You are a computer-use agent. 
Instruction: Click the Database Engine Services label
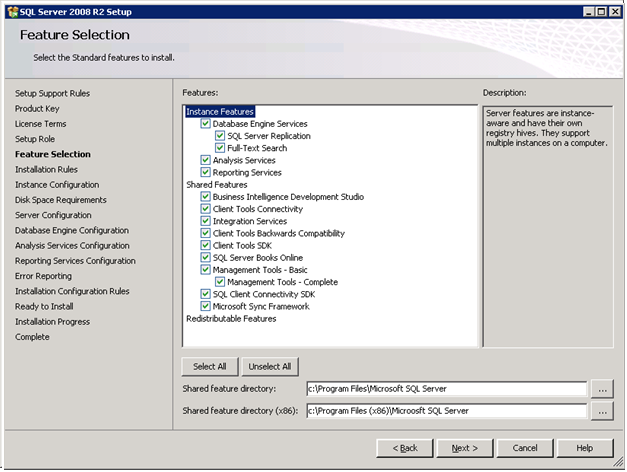(260, 124)
